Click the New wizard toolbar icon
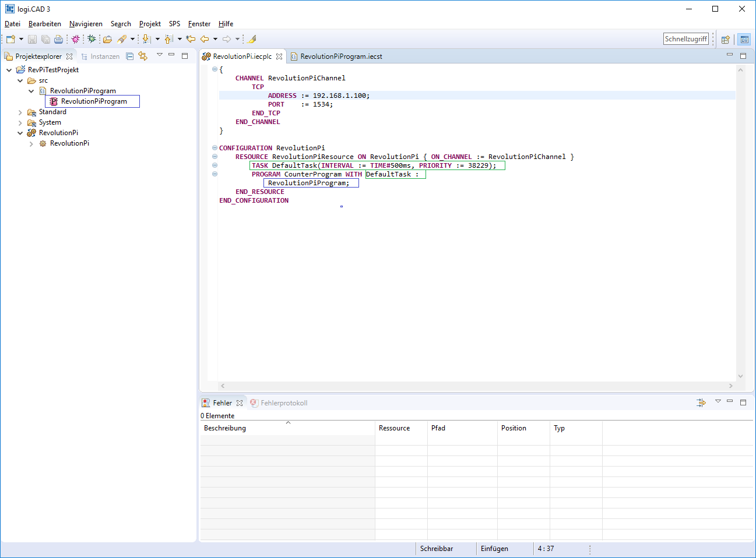This screenshot has width=756, height=558. [10, 39]
